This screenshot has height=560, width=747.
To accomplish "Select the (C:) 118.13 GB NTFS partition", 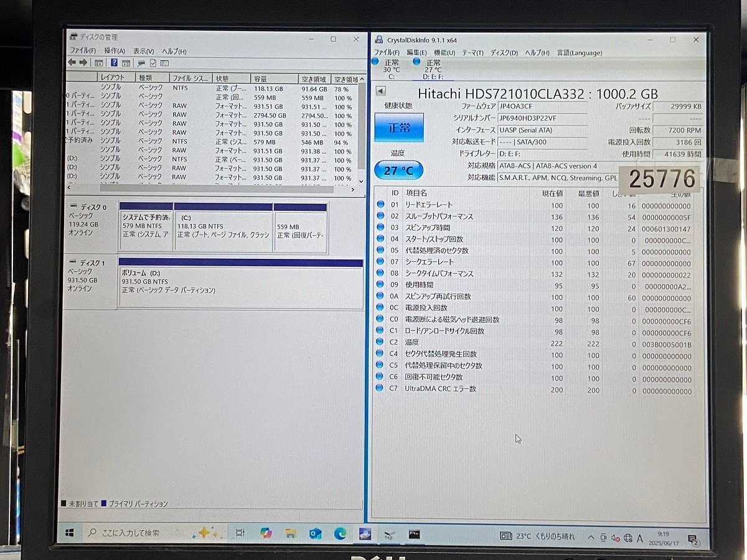I will (x=223, y=228).
